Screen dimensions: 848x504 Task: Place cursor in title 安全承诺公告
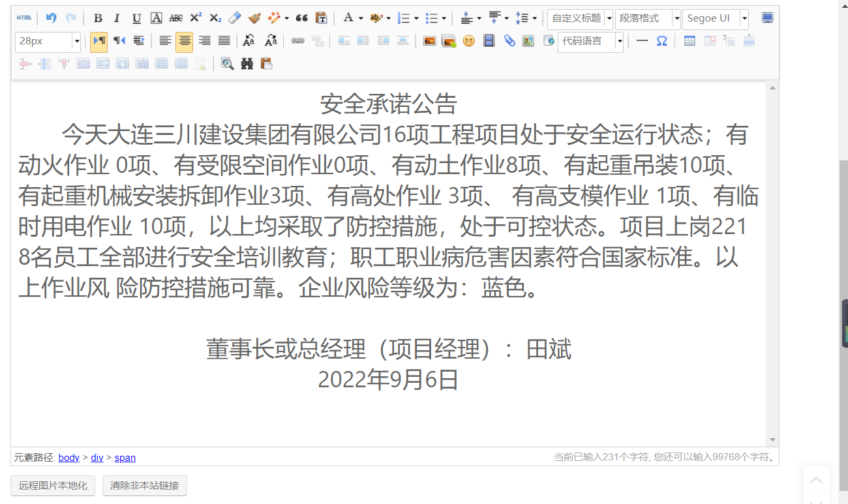pyautogui.click(x=388, y=104)
